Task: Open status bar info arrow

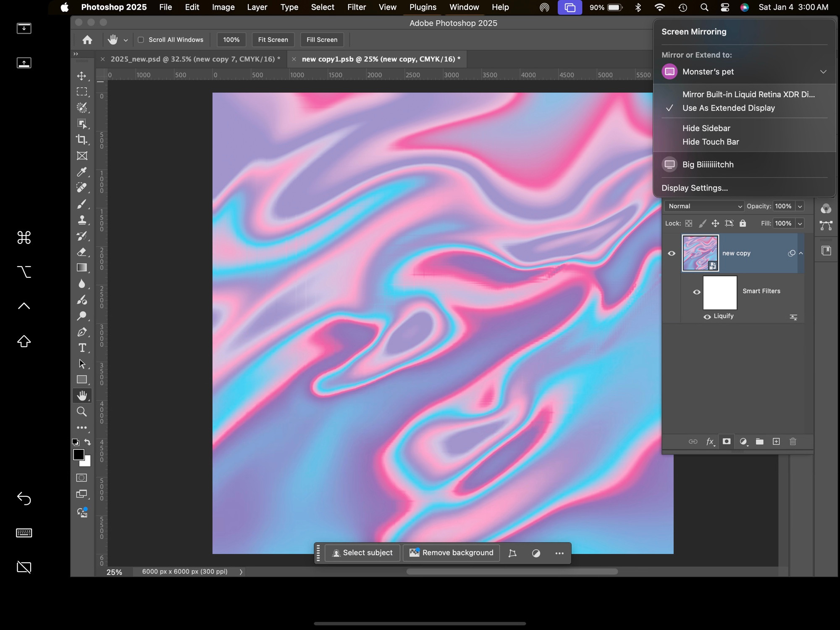Action: point(241,572)
